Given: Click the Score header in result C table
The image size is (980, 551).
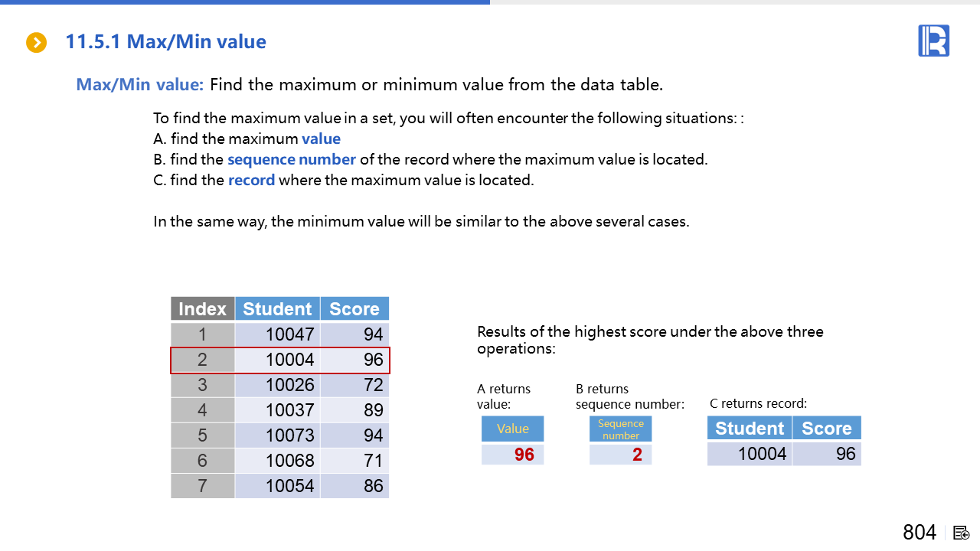Looking at the screenshot, I should click(x=826, y=429).
